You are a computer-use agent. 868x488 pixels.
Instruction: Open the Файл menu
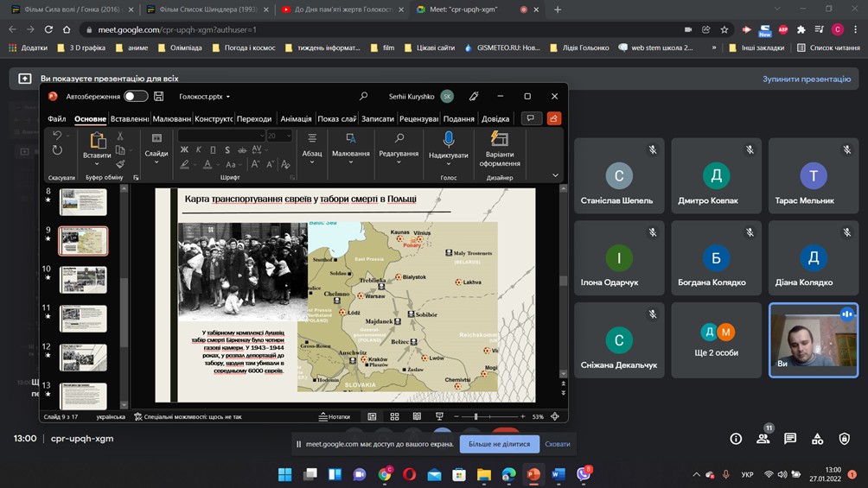(x=56, y=118)
